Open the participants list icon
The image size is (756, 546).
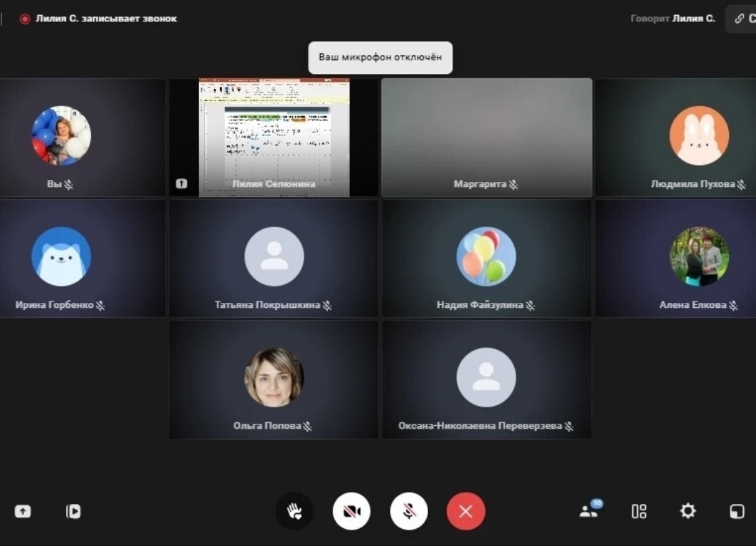click(x=589, y=510)
